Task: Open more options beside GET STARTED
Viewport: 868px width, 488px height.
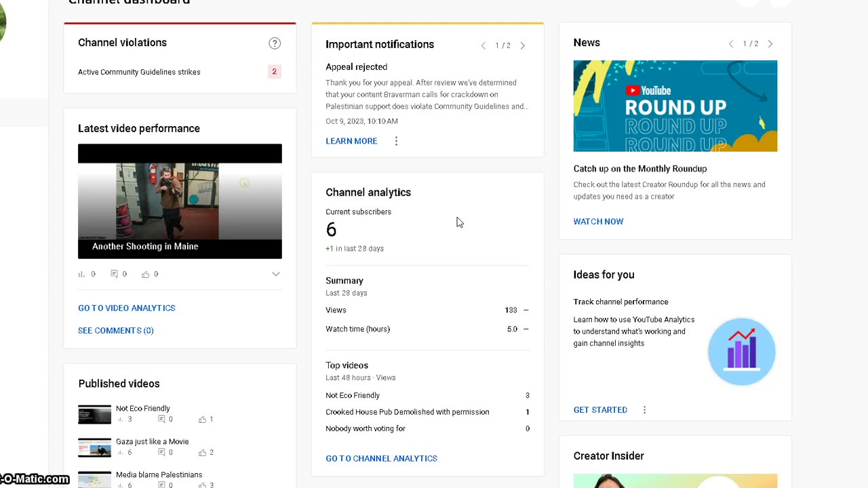Action: [x=644, y=410]
